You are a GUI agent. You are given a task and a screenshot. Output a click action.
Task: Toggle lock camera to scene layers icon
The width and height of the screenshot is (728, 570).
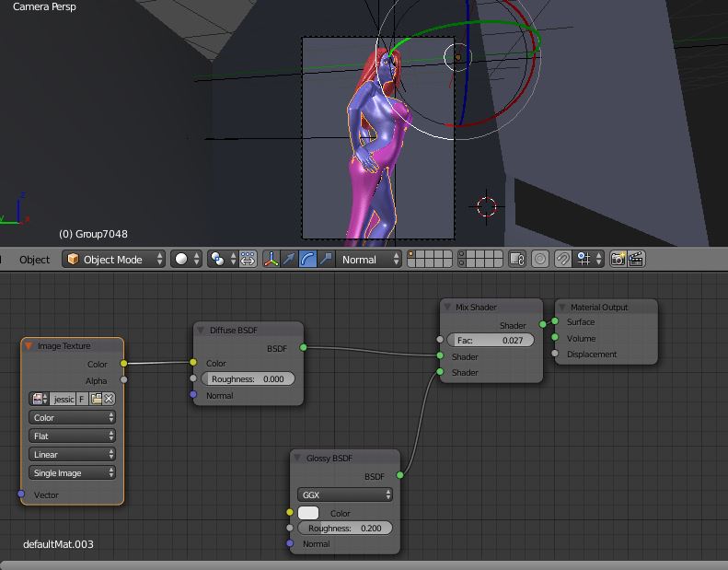[517, 260]
